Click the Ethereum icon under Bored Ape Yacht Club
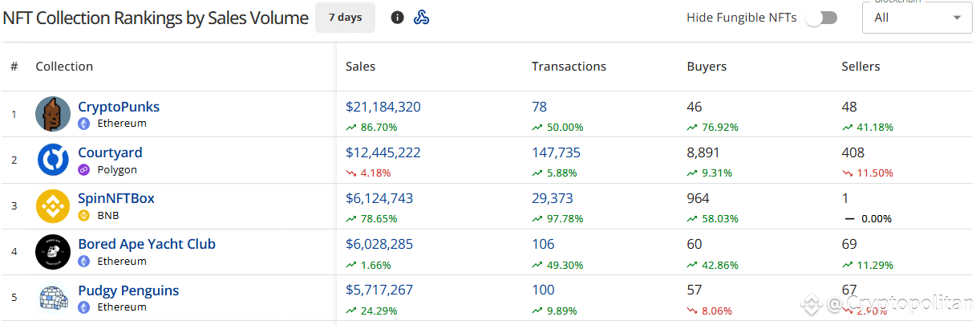Viewport: 980px width, 325px height. pos(84,261)
